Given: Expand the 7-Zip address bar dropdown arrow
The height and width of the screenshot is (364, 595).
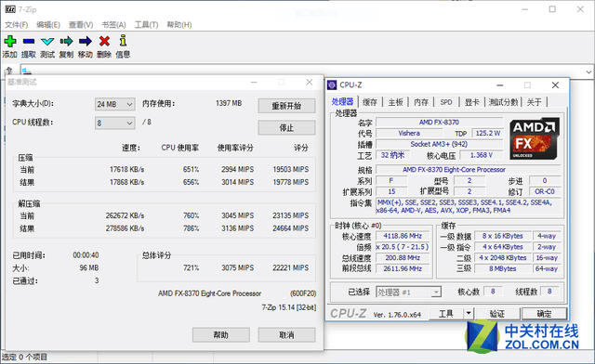Looking at the screenshot, I should coord(588,71).
